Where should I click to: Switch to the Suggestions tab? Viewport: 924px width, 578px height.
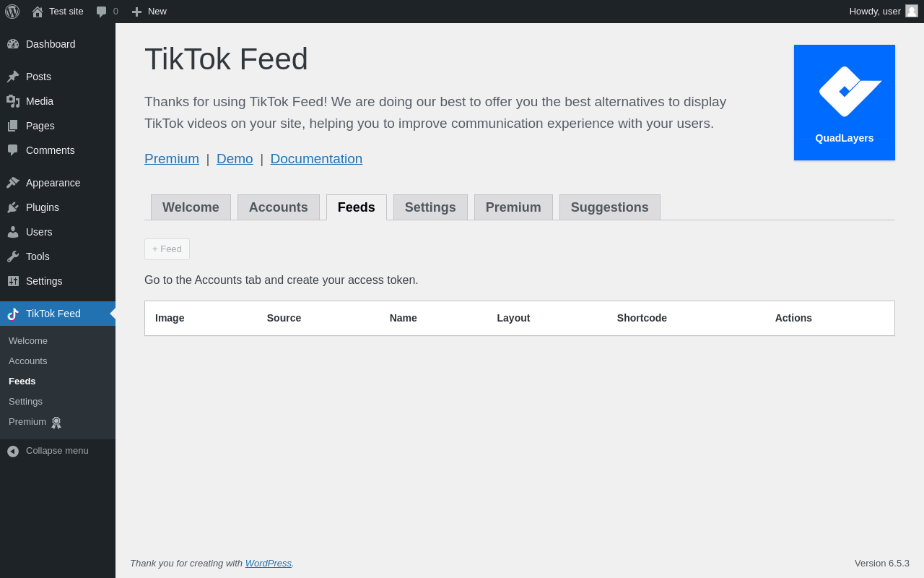coord(610,207)
